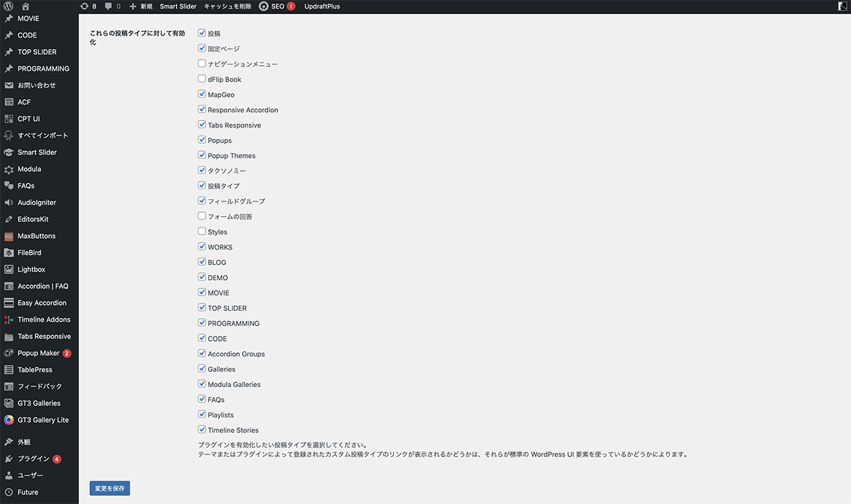The image size is (851, 504).
Task: Click the GT3 Gallery Lite icon
Action: (x=9, y=420)
